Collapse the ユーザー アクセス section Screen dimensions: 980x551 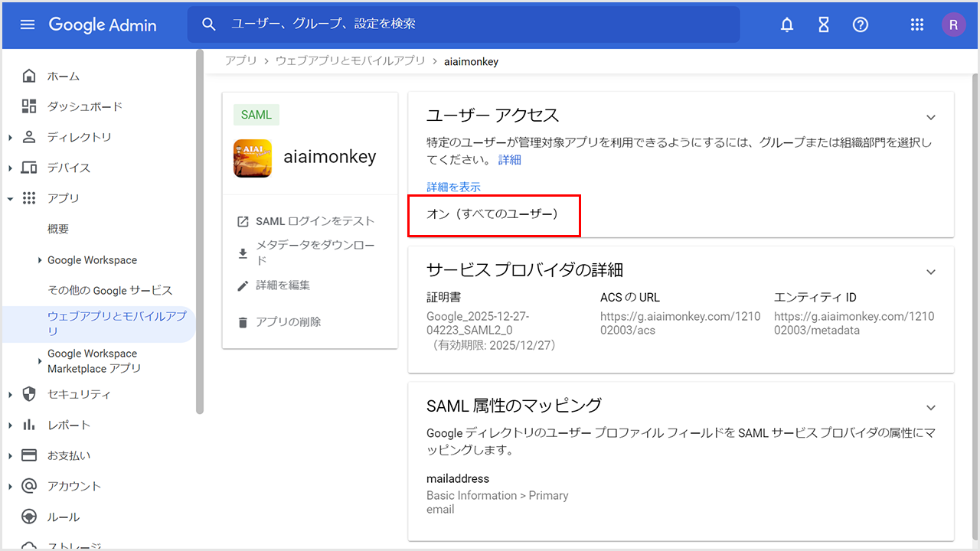[x=931, y=117]
